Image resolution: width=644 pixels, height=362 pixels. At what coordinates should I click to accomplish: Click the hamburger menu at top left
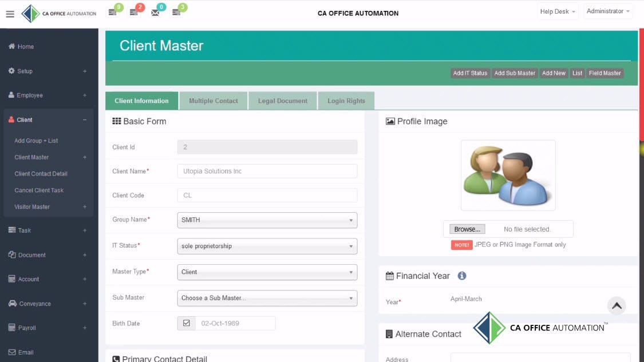pos(10,14)
